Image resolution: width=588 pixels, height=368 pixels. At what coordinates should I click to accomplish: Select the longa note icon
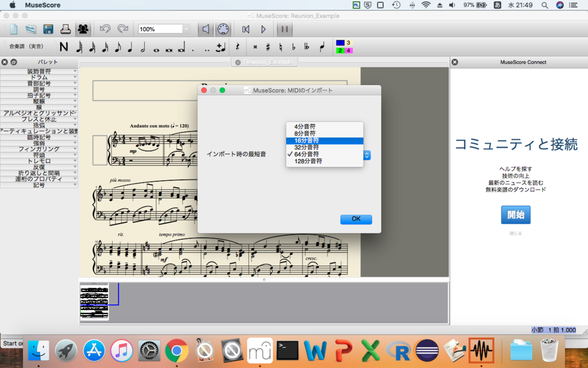pos(181,49)
